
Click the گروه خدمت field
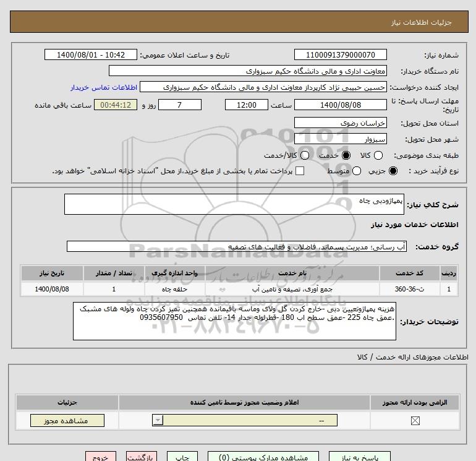237,246
